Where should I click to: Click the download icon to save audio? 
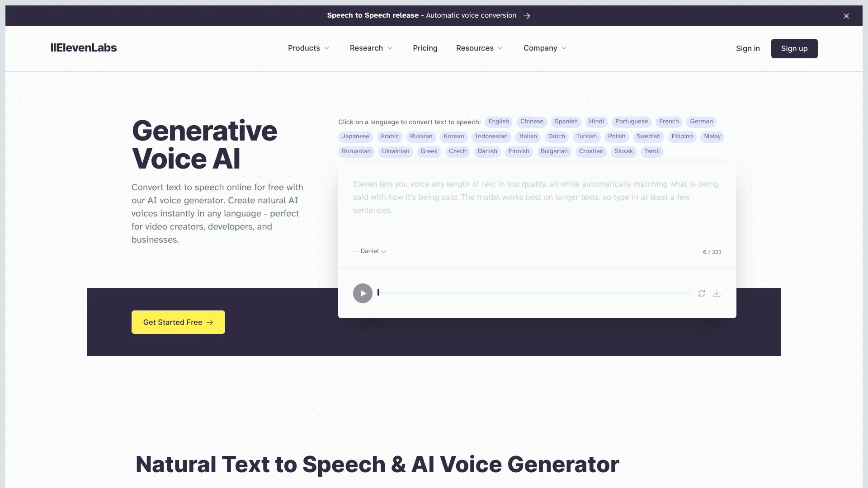[x=717, y=293]
